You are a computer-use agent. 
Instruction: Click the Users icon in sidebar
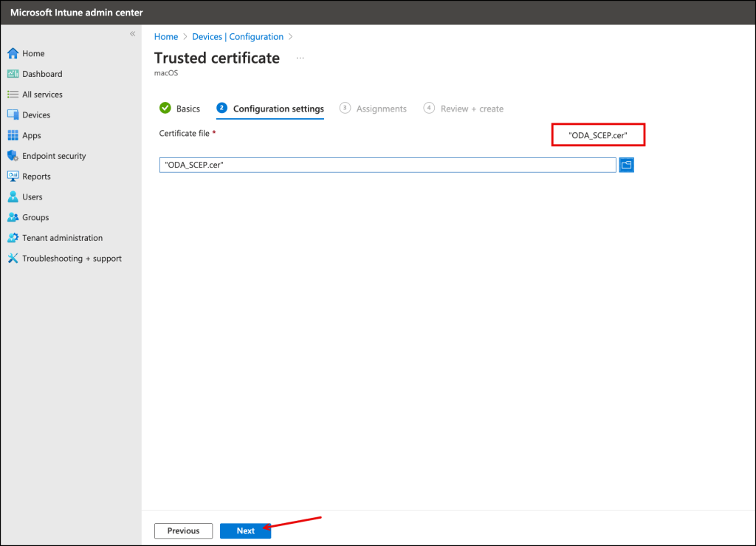(13, 197)
